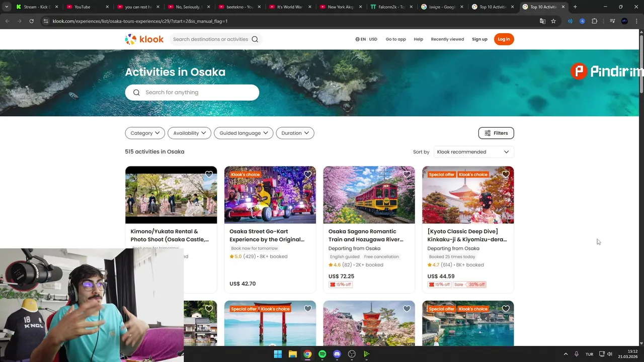Go back with the browser back arrow
The height and width of the screenshot is (362, 644).
tap(7, 21)
